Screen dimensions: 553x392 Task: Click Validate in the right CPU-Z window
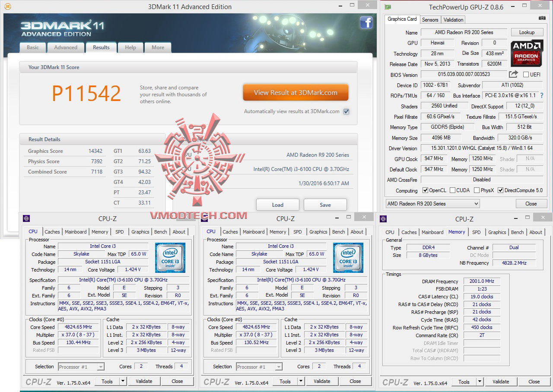(501, 382)
